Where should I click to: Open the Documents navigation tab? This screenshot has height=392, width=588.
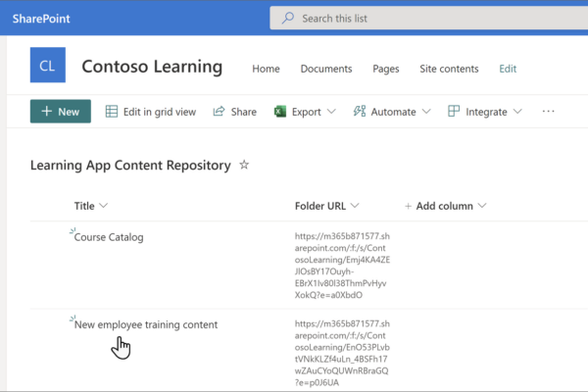pos(326,69)
